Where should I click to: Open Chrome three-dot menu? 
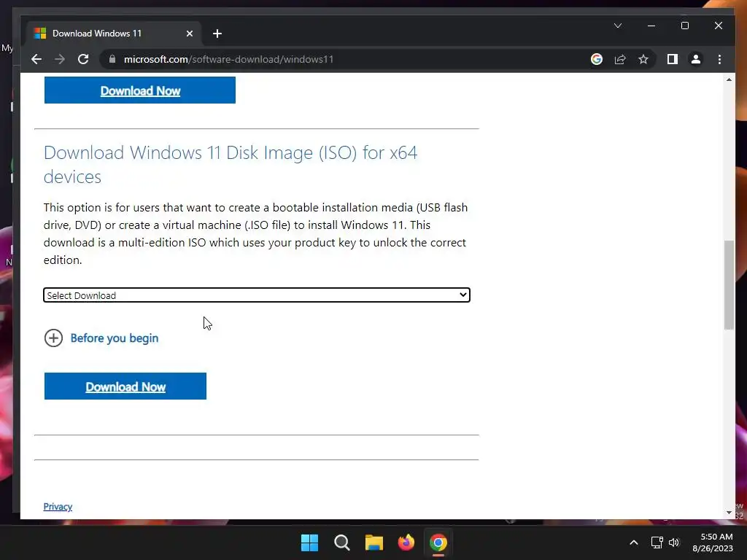pos(719,59)
